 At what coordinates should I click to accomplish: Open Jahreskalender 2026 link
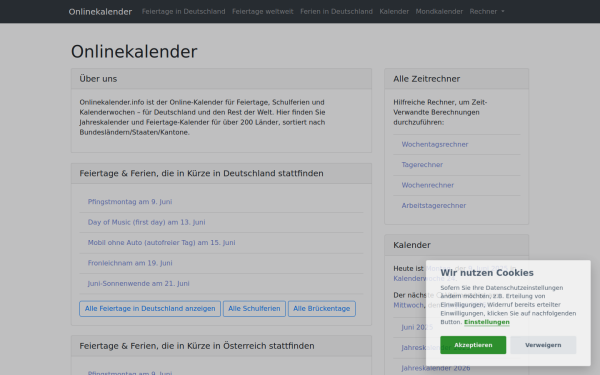pyautogui.click(x=435, y=368)
